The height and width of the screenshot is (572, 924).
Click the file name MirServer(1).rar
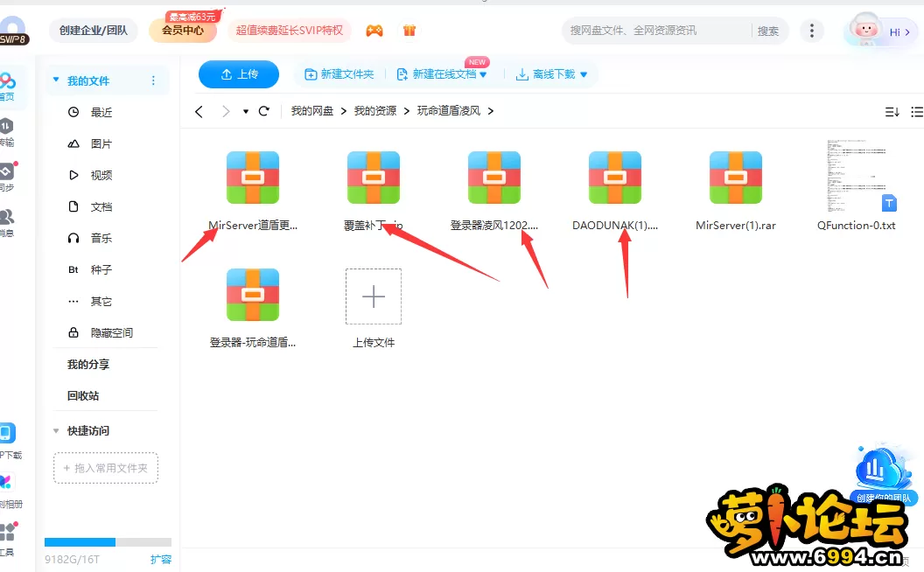tap(736, 226)
